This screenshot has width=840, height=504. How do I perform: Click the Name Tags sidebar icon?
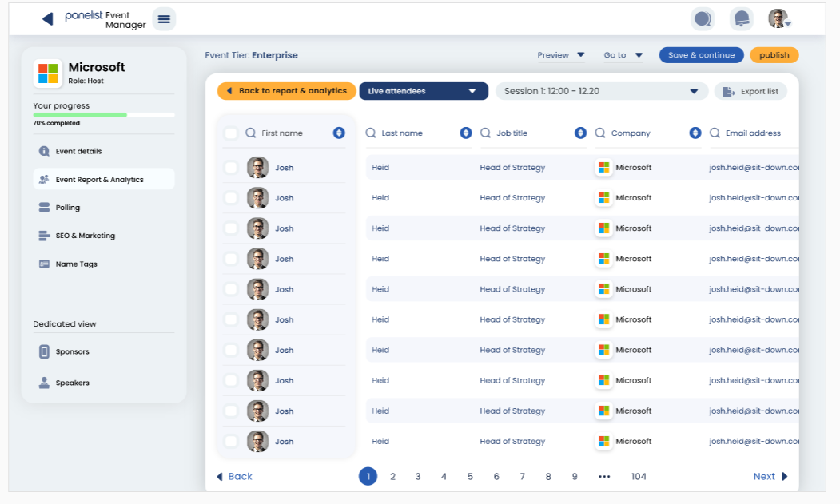click(x=44, y=264)
